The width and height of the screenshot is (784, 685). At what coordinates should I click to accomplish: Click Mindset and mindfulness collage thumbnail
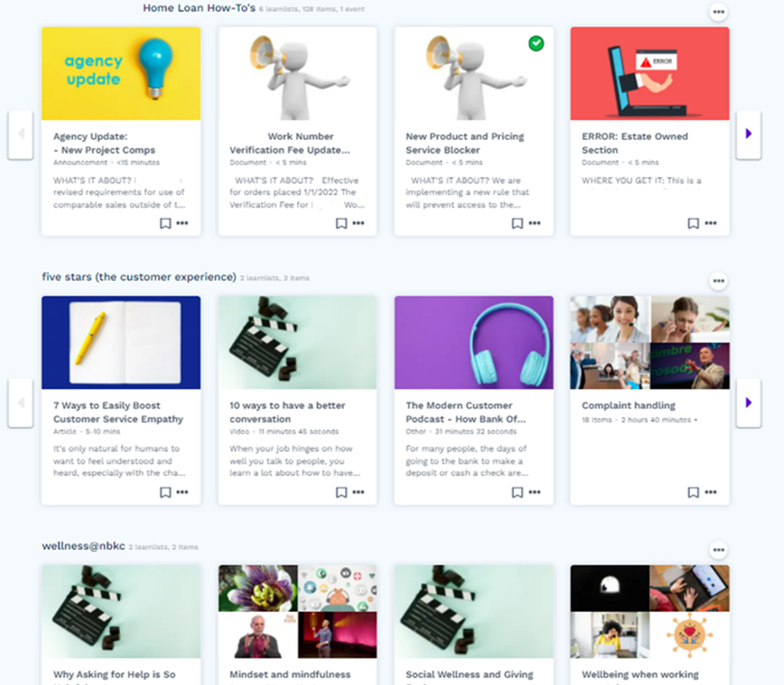[x=298, y=612]
